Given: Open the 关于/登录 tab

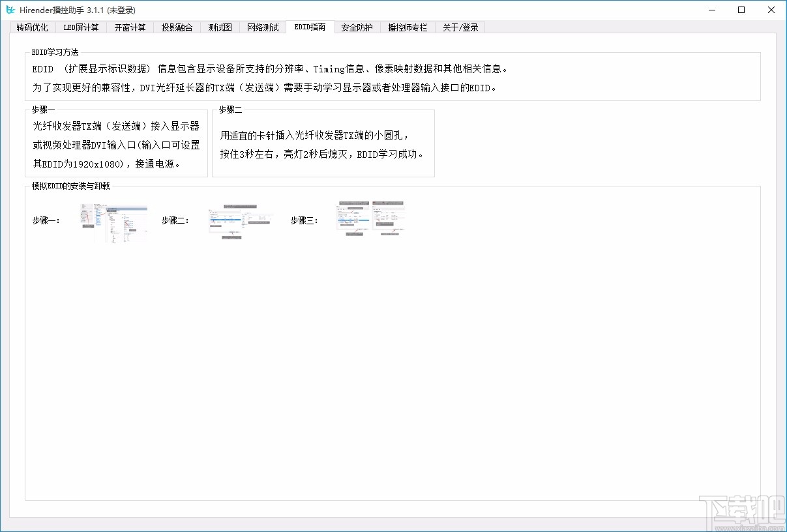Looking at the screenshot, I should point(460,27).
